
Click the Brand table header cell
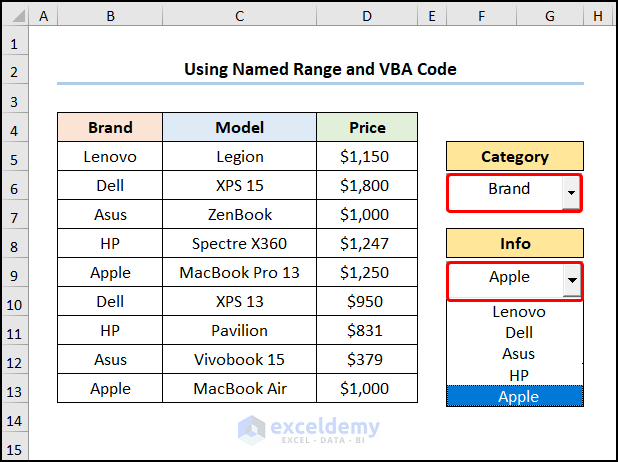click(110, 127)
